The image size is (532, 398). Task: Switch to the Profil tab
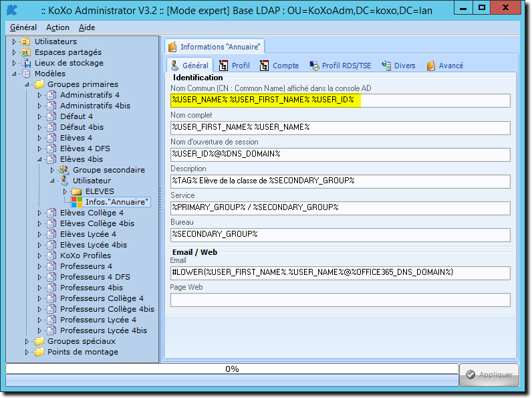(x=235, y=66)
